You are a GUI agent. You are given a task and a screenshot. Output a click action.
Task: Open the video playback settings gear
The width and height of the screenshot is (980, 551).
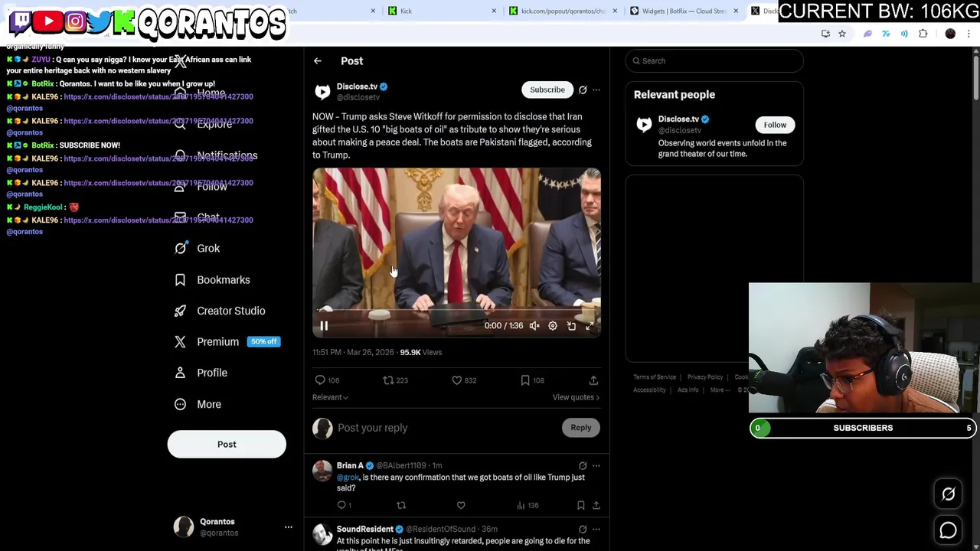coord(553,326)
